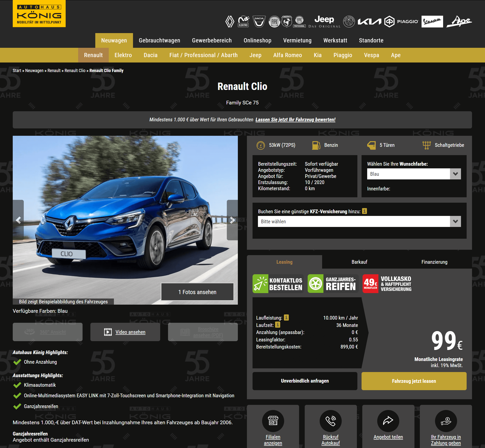Open the Renault brand logo
The image size is (485, 448).
pos(230,22)
